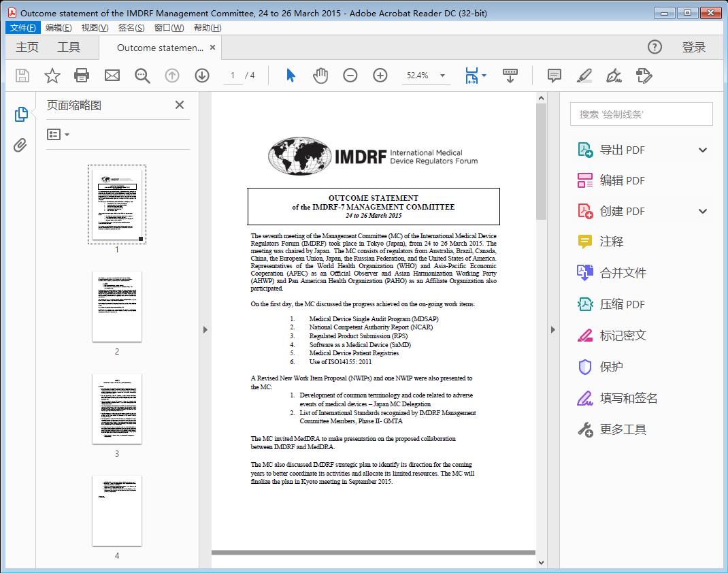Click the Save file icon
728x573 pixels.
pos(22,76)
